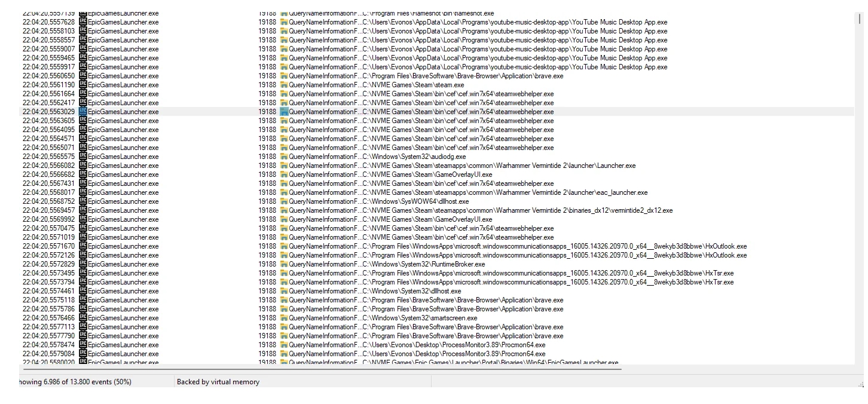Select the timestamp 22:04:20,5564095
This screenshot has width=868, height=404.
pyautogui.click(x=49, y=130)
